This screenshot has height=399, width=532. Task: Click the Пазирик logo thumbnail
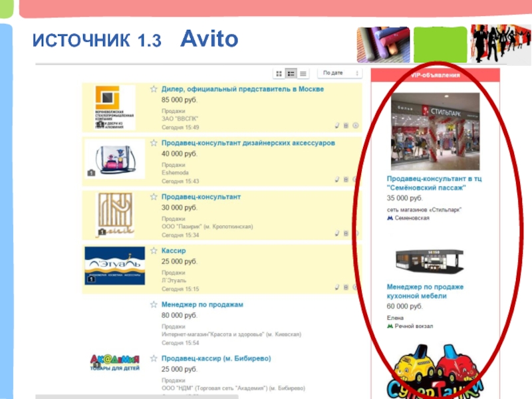(115, 215)
